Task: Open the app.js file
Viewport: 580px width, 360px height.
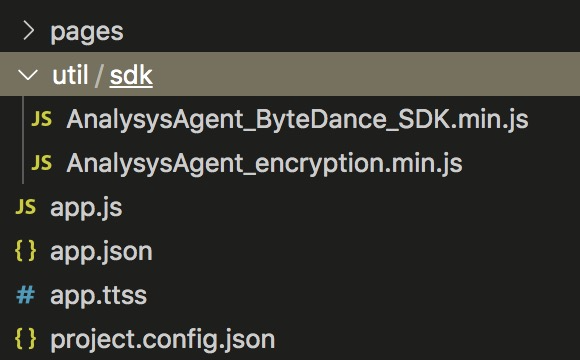Action: [x=86, y=208]
